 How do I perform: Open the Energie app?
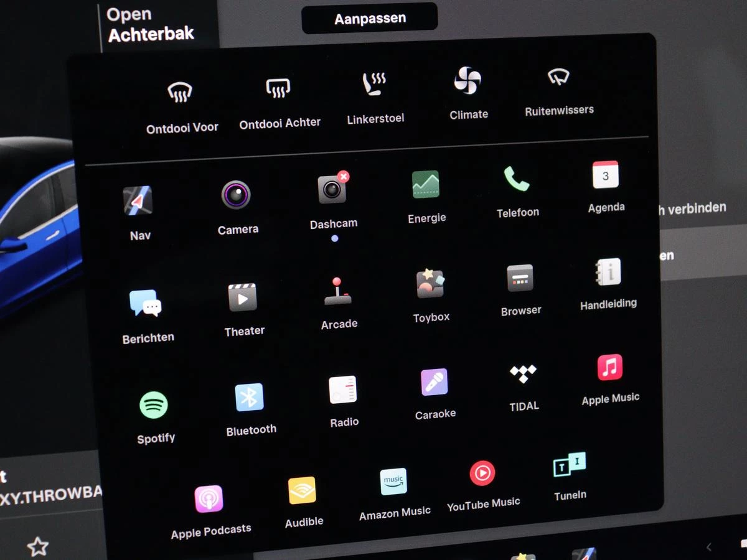click(x=426, y=185)
